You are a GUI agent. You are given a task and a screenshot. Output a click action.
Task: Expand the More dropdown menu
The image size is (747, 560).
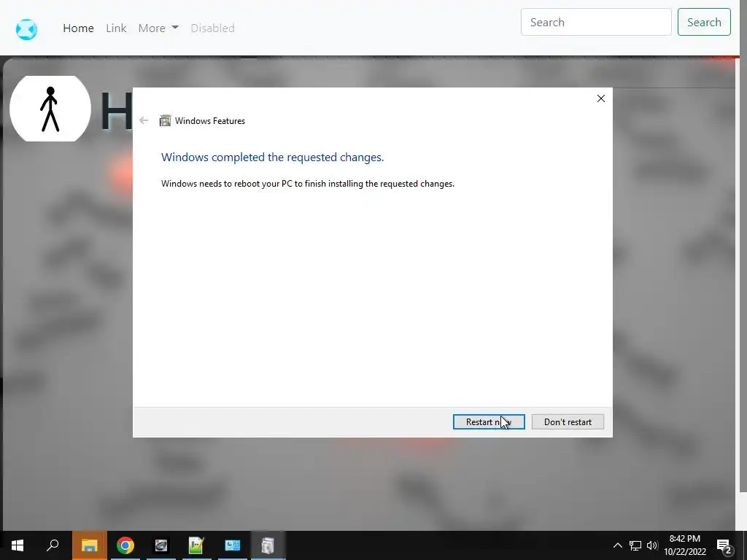[x=158, y=28]
